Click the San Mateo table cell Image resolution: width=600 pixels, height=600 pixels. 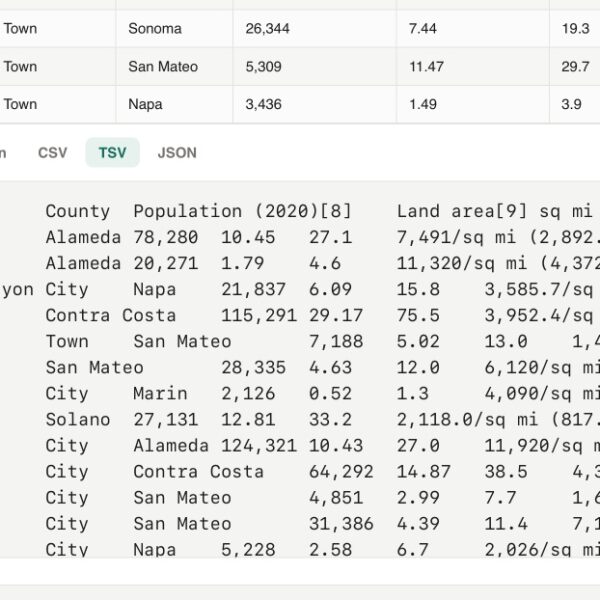[x=174, y=67]
